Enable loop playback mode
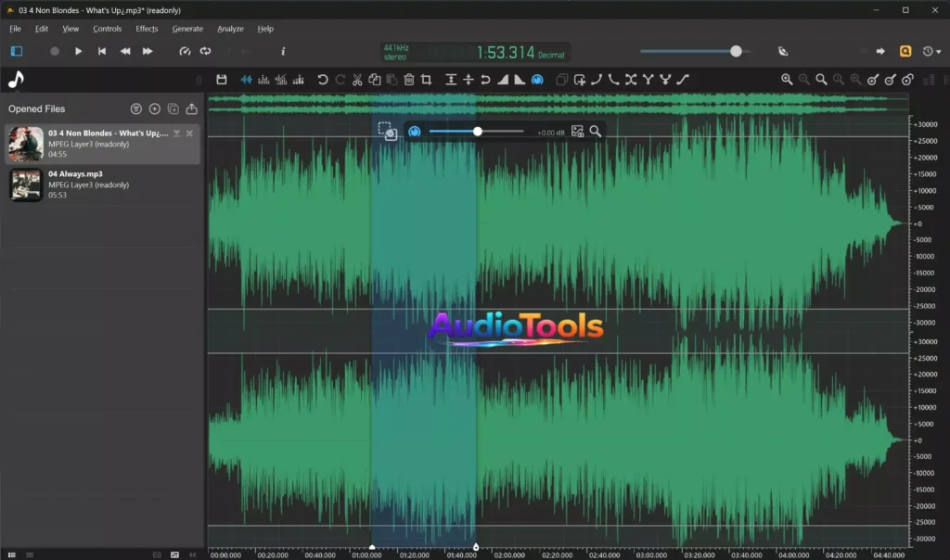This screenshot has height=560, width=950. tap(205, 52)
